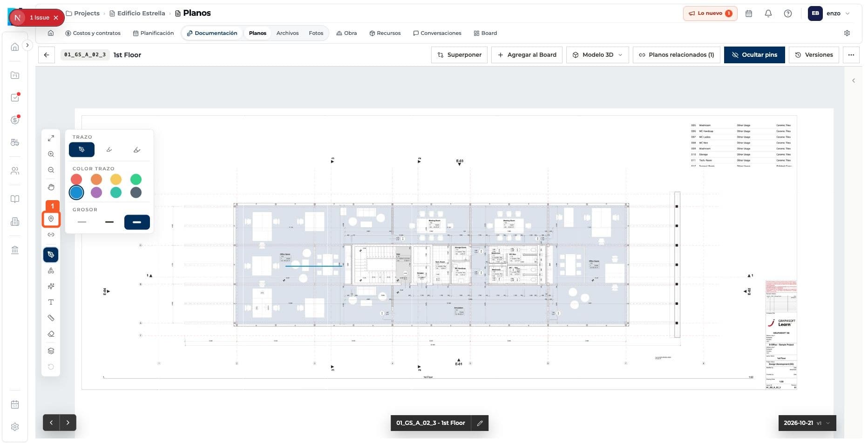Open the layers tool
Screen dimensions: 868x444
point(51,351)
